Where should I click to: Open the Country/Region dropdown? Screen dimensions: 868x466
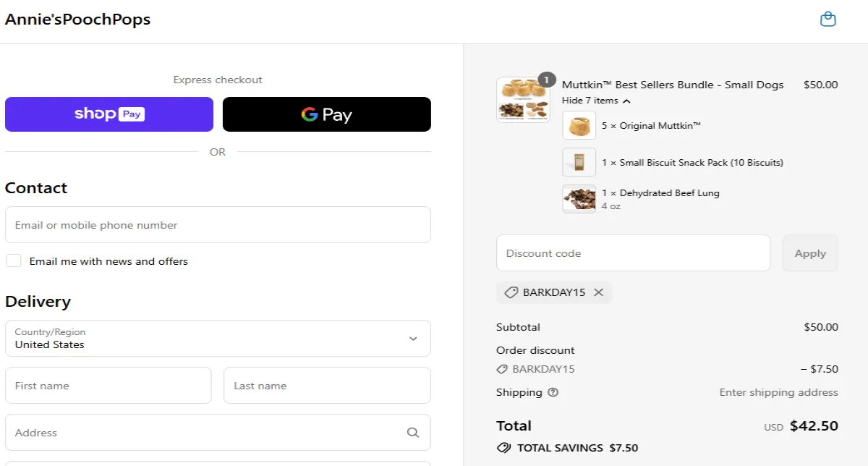tap(218, 339)
